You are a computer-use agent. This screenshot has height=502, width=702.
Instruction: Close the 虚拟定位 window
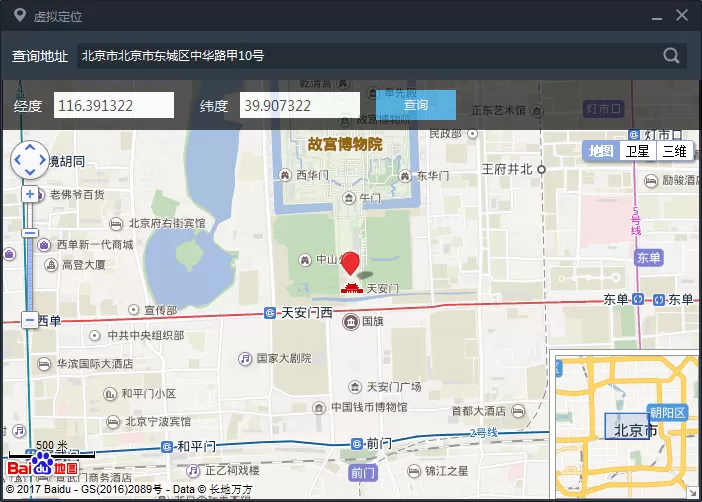[682, 15]
